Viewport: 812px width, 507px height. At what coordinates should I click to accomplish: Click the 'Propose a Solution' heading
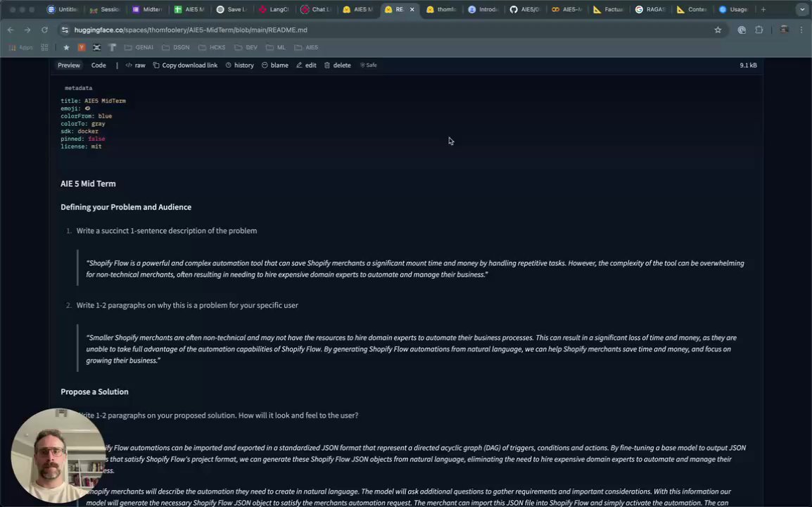(94, 392)
